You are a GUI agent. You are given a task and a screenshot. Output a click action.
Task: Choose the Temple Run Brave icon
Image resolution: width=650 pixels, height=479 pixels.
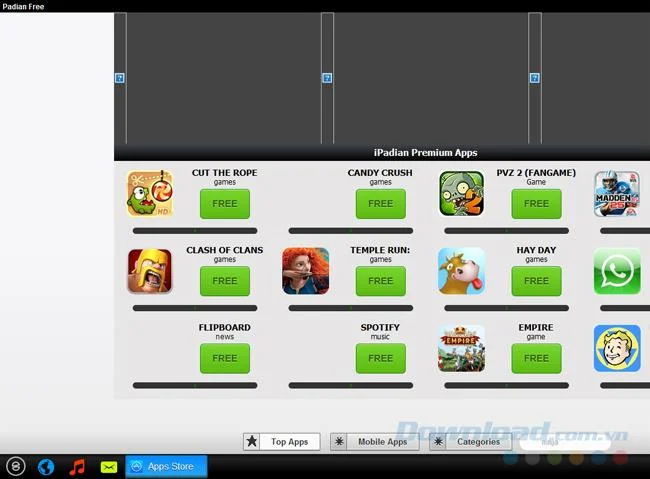click(306, 271)
